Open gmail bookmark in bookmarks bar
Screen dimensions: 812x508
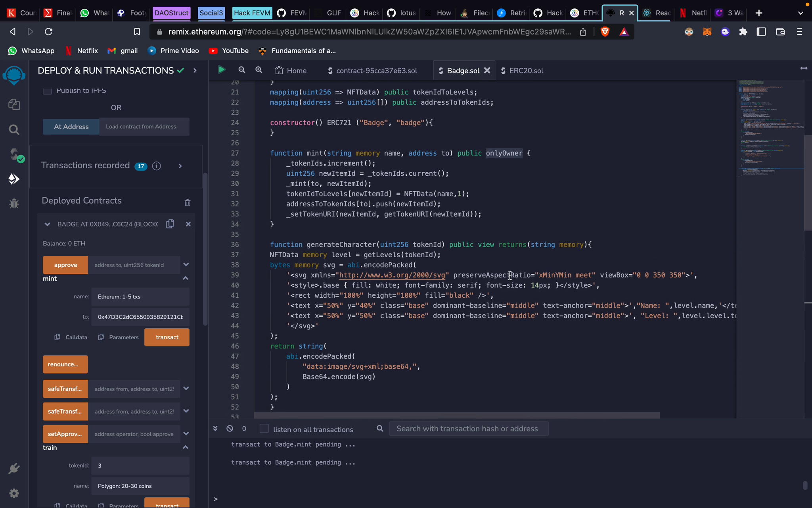point(123,51)
